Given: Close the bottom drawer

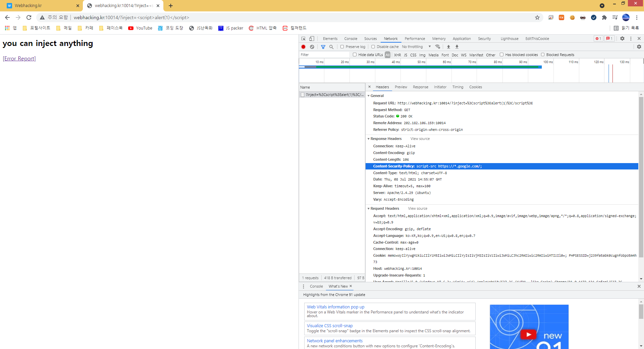Looking at the screenshot, I should (639, 286).
